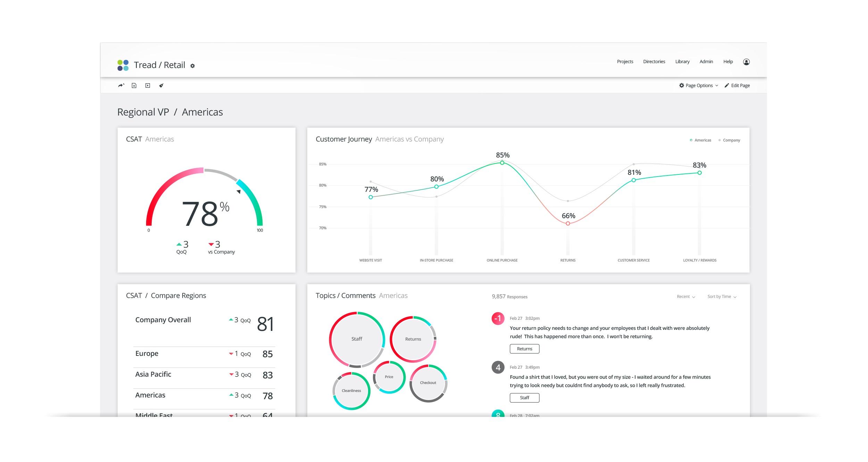This screenshot has height=462, width=868.
Task: Click the download page icon
Action: (x=134, y=85)
